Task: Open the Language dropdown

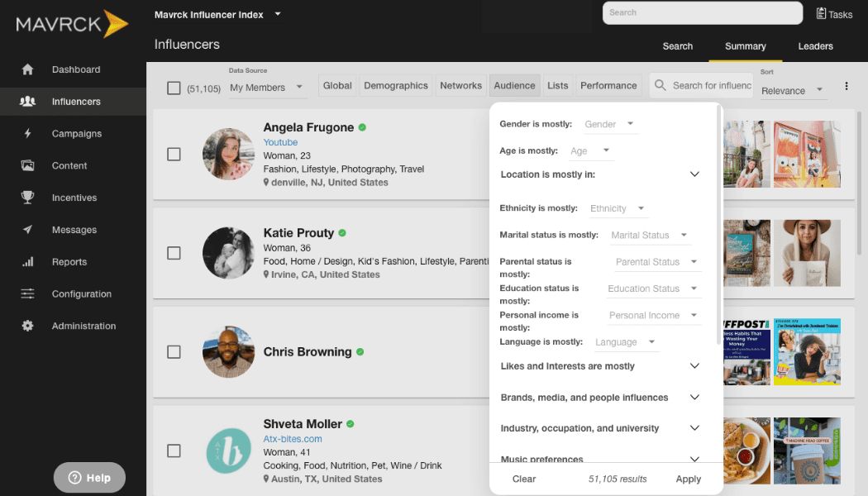Action: 625,342
